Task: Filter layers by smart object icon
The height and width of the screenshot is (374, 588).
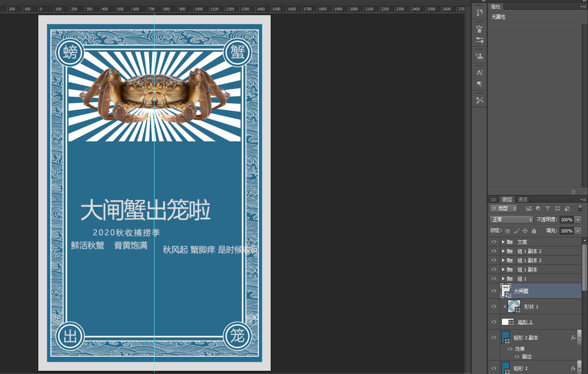Action: (567, 208)
